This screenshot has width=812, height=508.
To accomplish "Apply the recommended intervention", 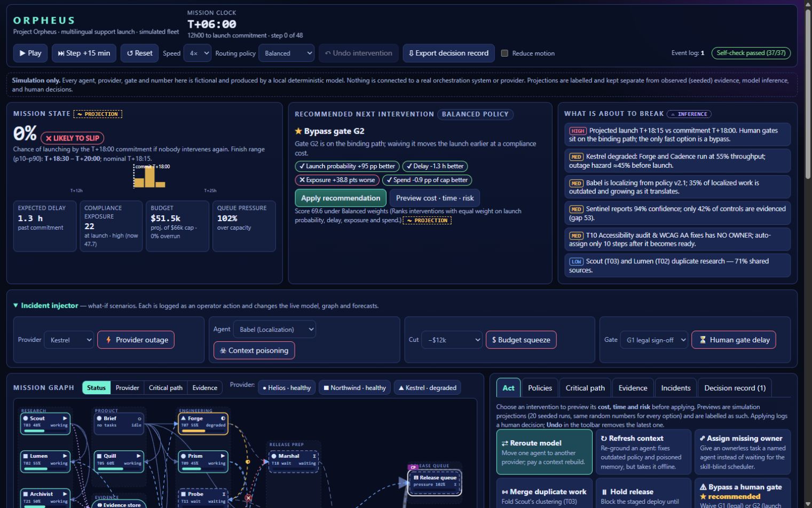I will pos(341,198).
